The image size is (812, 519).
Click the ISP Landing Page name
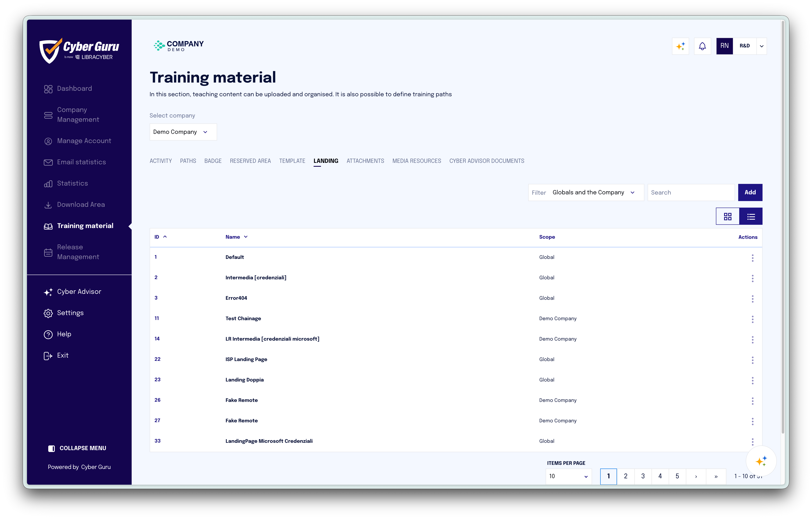[x=246, y=359]
